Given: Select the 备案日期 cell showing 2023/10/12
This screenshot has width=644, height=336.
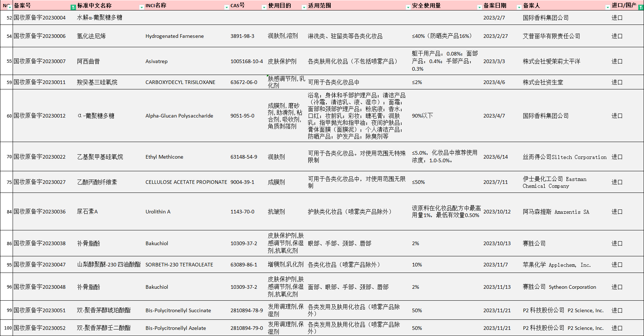Looking at the screenshot, I should 498,212.
